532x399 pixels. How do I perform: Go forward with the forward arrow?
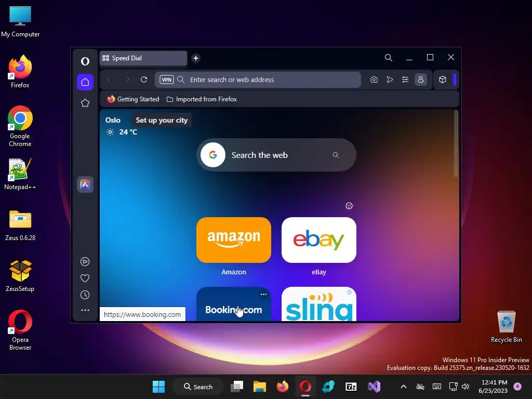click(127, 79)
